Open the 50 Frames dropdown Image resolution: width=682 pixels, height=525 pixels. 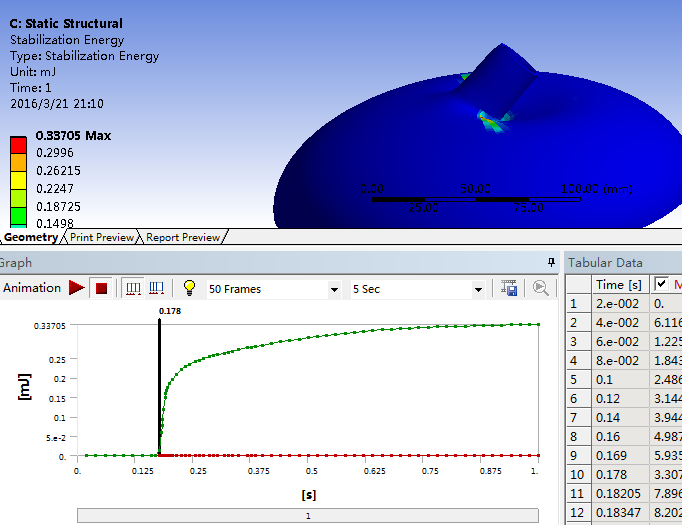[x=334, y=289]
